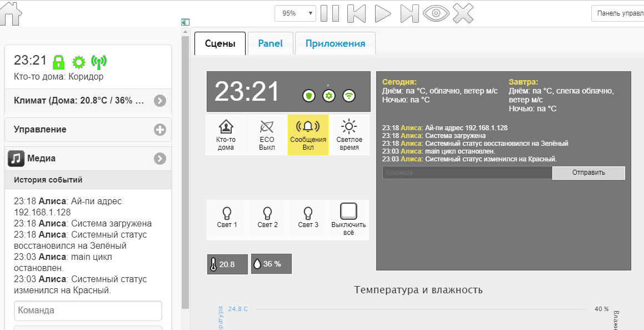Click the Wi-Fi signal icon on the clock widget
This screenshot has width=644, height=330.
click(x=349, y=95)
